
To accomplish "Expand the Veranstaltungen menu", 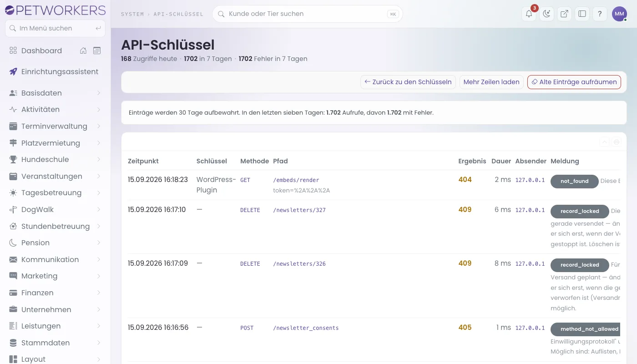I will coord(55,176).
